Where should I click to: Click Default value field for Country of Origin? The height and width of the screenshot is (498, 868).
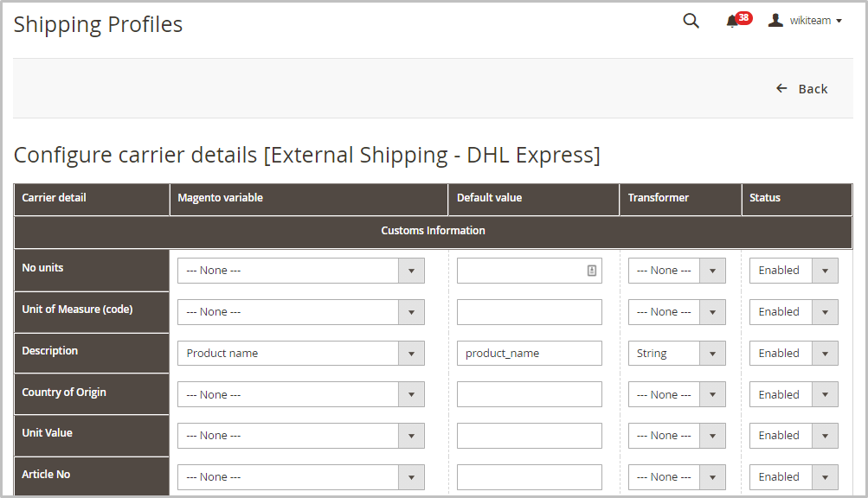pyautogui.click(x=529, y=394)
